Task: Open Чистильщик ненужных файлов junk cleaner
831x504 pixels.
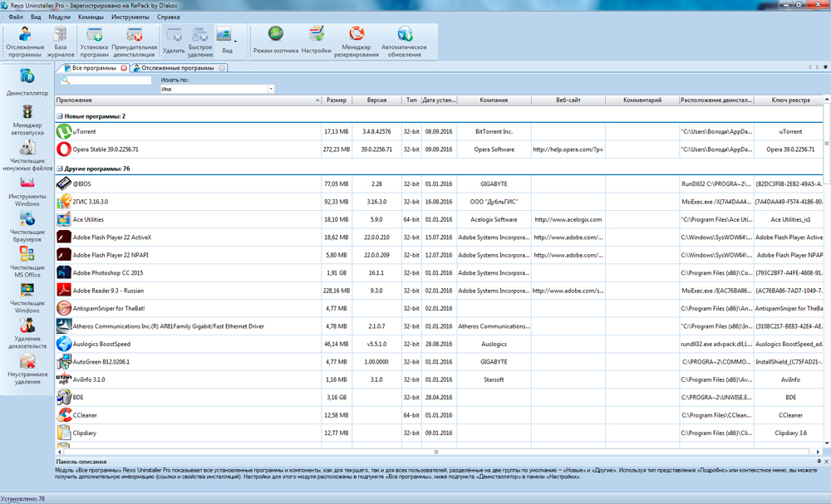Action: coord(27,155)
